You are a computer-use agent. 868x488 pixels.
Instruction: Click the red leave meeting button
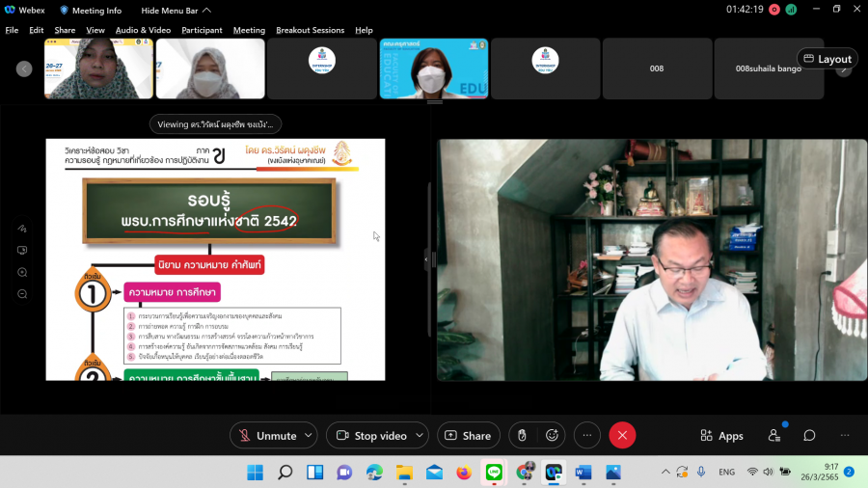[x=622, y=436]
